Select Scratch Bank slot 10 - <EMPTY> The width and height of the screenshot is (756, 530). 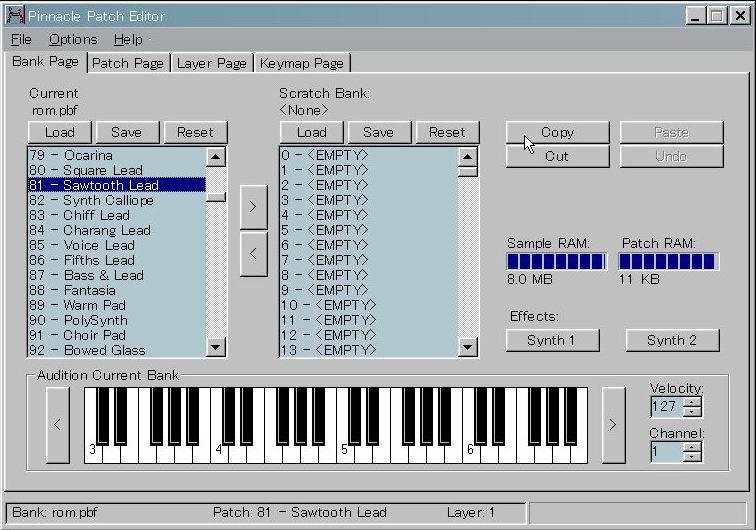pyautogui.click(x=368, y=305)
